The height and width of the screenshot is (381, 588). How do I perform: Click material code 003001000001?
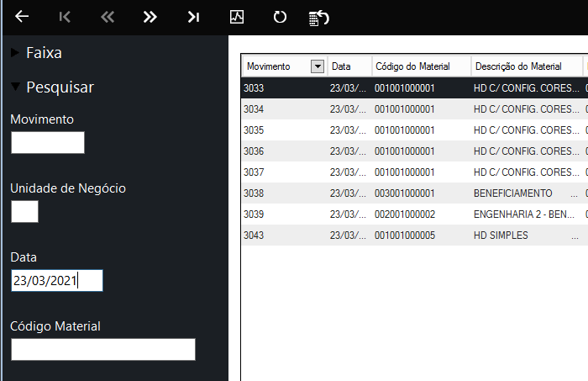(x=405, y=193)
